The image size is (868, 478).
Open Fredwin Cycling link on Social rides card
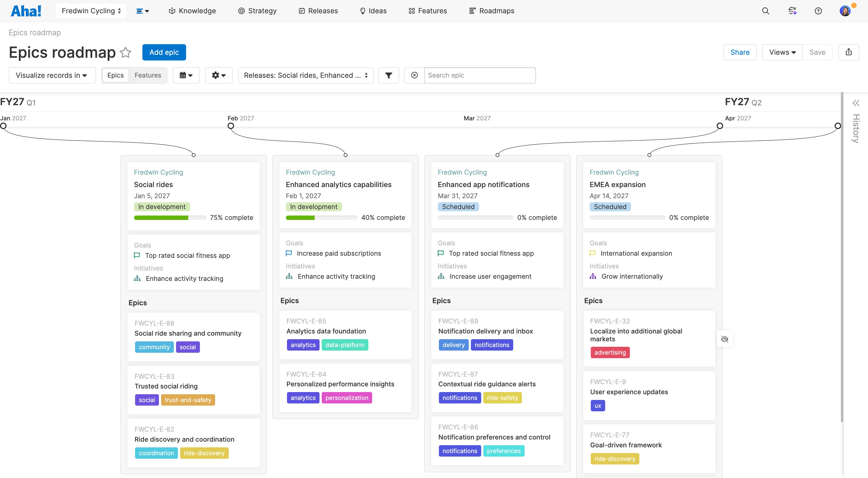[158, 172]
